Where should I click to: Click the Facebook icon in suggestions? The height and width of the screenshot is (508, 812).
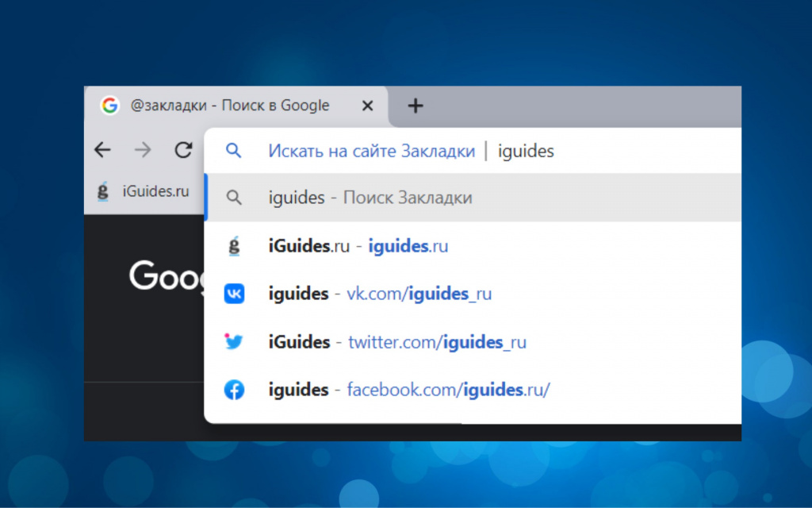pyautogui.click(x=234, y=390)
